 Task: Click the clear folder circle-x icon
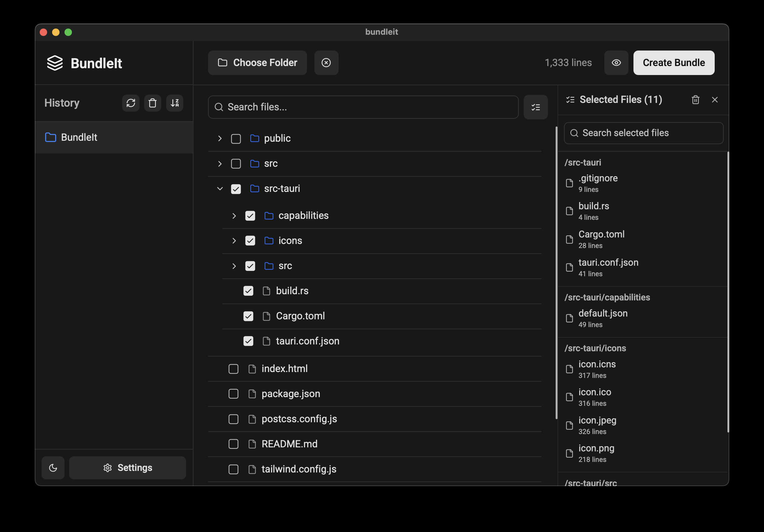click(326, 63)
